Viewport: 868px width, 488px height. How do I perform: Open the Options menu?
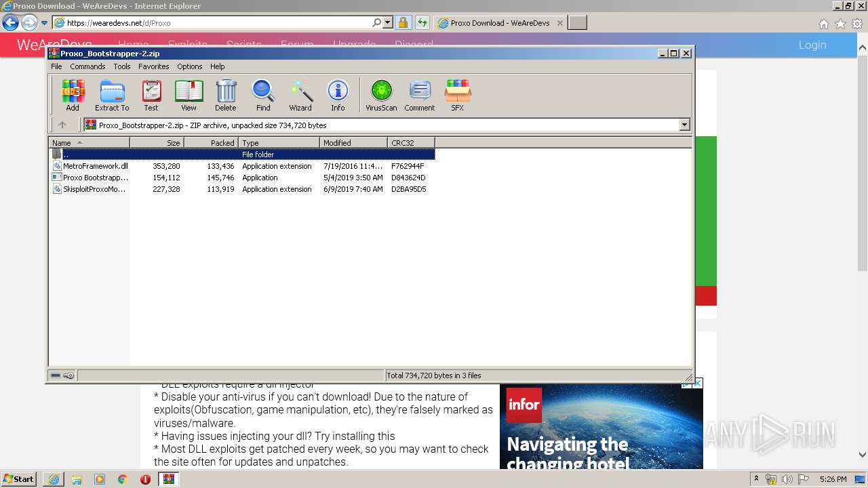point(190,66)
